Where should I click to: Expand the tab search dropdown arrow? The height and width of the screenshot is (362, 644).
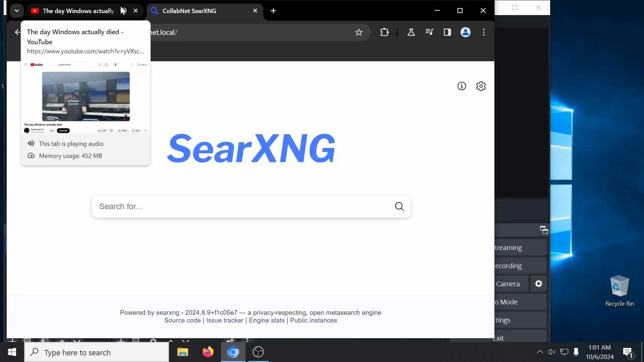16,11
